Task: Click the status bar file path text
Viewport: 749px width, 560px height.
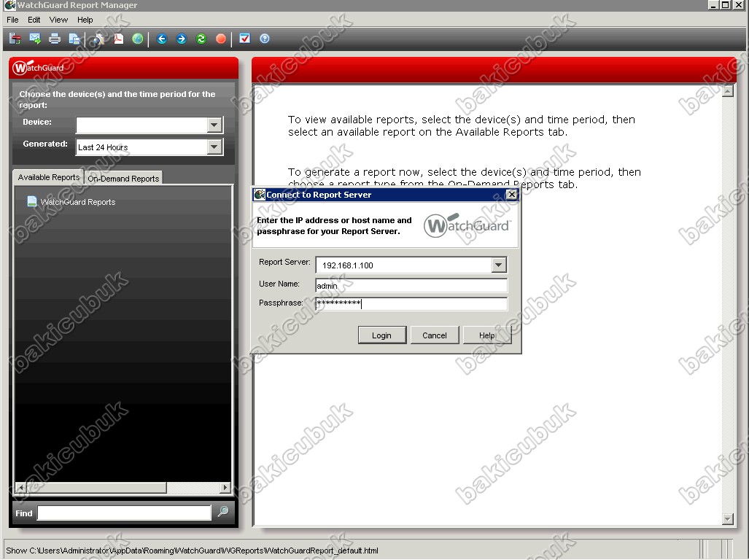Action: (x=192, y=551)
